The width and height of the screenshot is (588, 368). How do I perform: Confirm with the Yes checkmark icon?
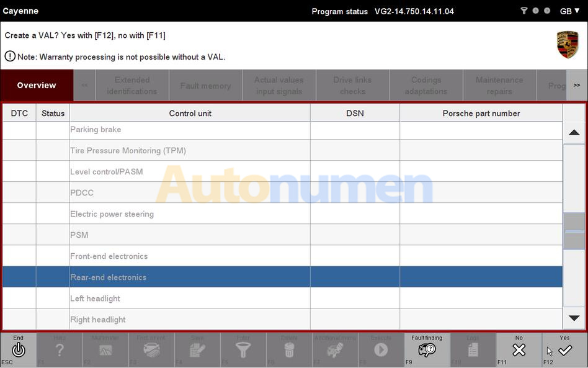coord(564,350)
